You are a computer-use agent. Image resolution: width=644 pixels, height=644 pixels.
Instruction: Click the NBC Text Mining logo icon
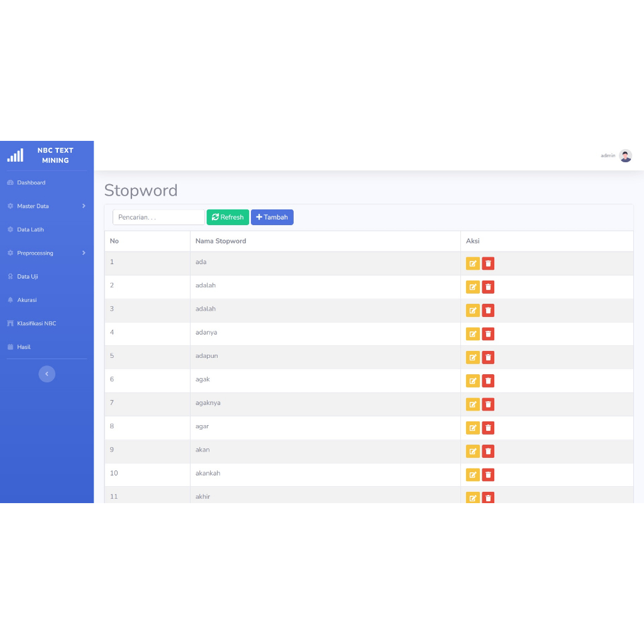coord(15,155)
